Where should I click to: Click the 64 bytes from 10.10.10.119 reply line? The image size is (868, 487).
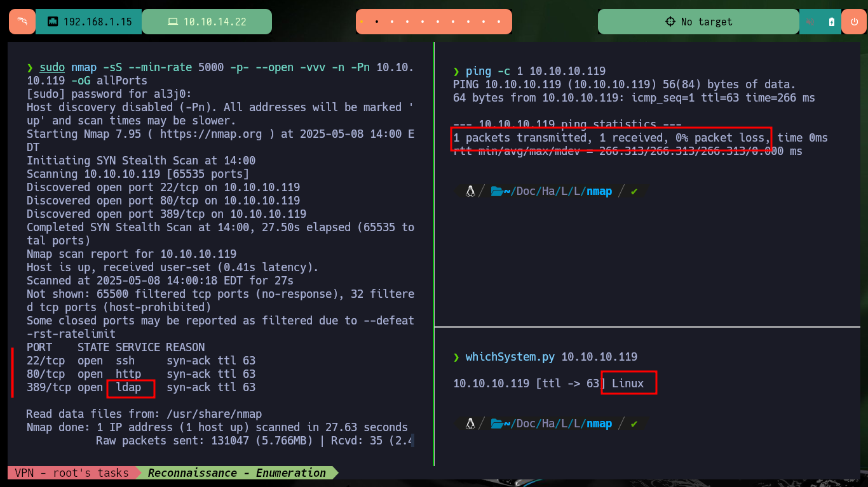tap(634, 98)
